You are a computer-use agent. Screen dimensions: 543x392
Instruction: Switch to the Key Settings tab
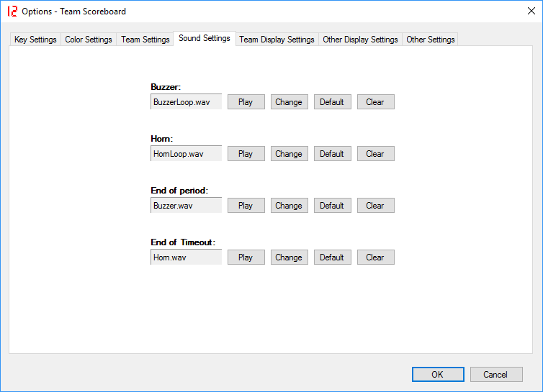(35, 40)
